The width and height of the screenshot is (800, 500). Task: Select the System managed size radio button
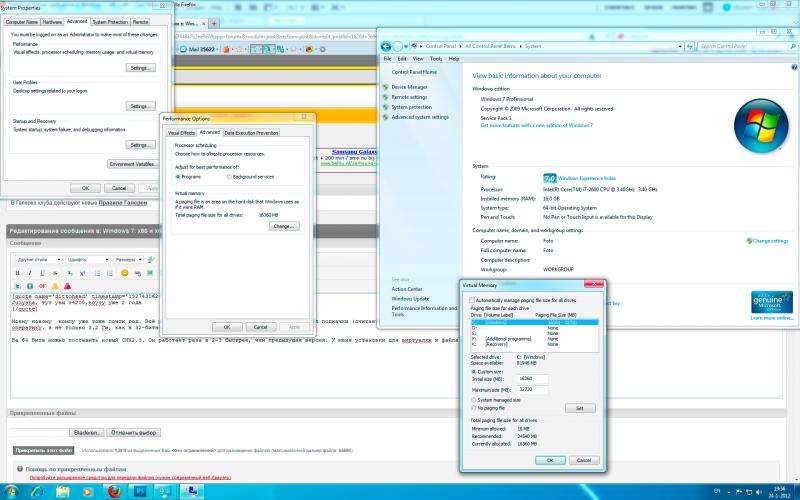point(474,400)
